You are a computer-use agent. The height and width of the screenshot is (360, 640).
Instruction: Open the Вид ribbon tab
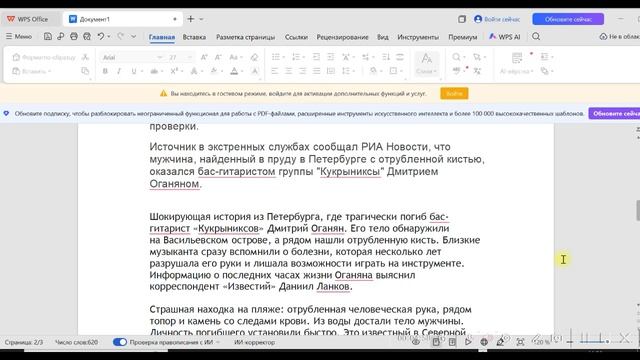[x=382, y=37]
